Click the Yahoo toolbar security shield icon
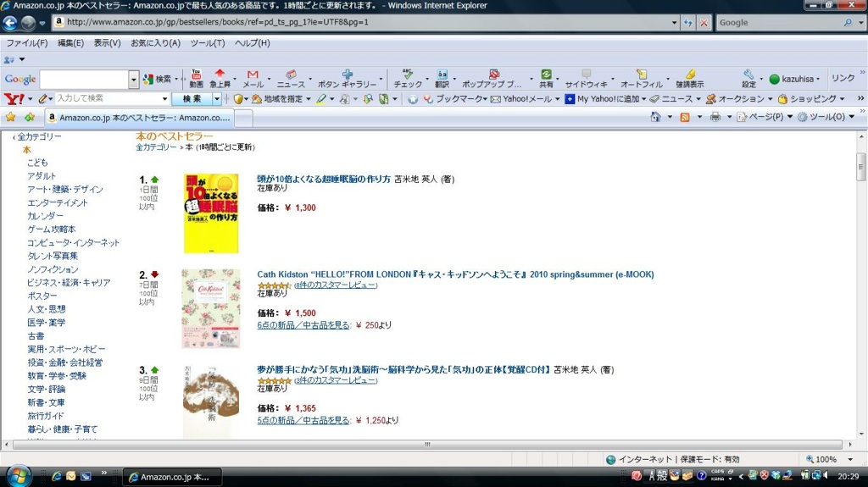This screenshot has width=868, height=487. coord(238,98)
